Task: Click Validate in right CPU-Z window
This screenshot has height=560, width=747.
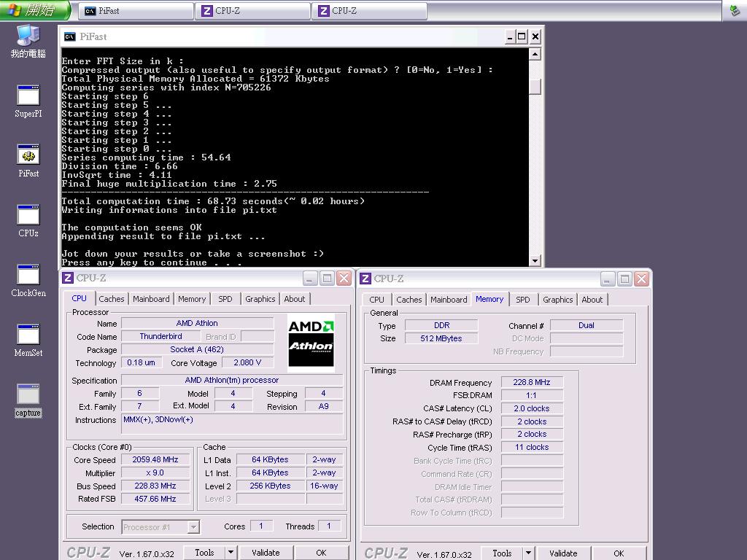Action: (563, 553)
